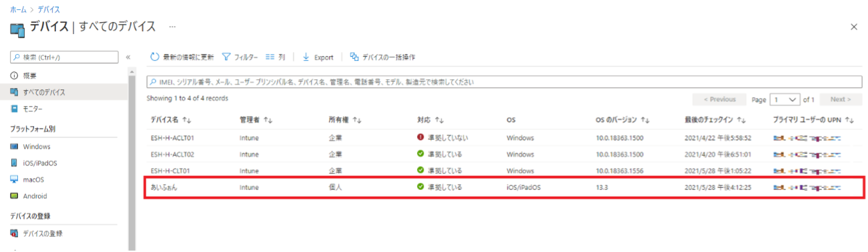Select the iOS/iPadOS sidebar icon
The image size is (868, 252).
[x=14, y=163]
